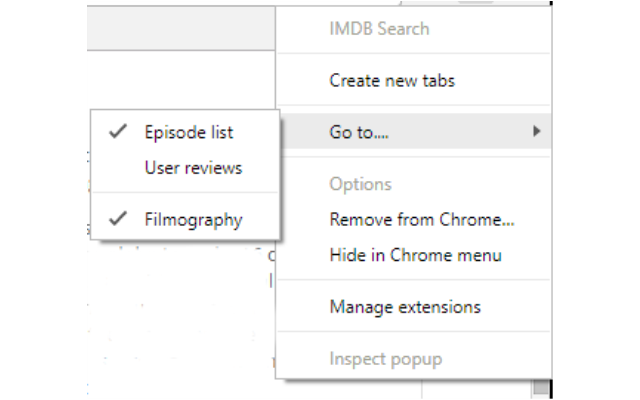Click the 'IMDB Search' header item
640x400 pixels.
[x=413, y=29]
